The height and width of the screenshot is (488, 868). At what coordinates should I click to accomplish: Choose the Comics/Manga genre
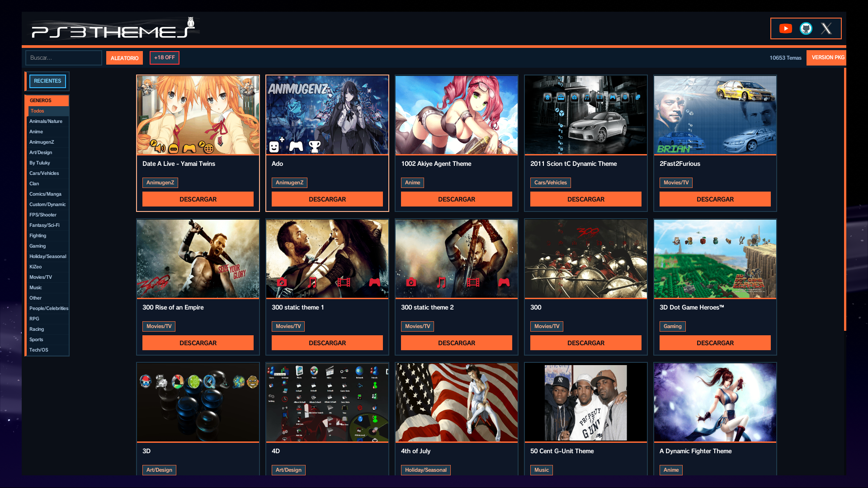tap(47, 194)
